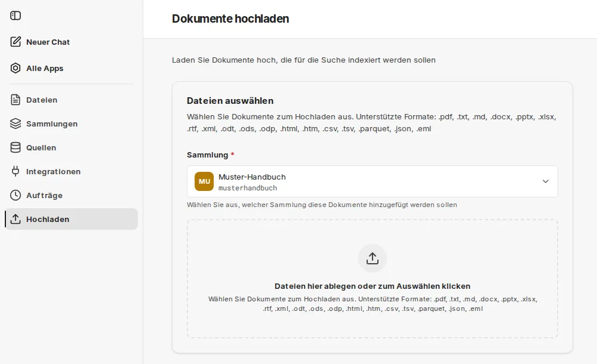The width and height of the screenshot is (597, 364).
Task: Click the Quellen database icon
Action: coord(16,148)
